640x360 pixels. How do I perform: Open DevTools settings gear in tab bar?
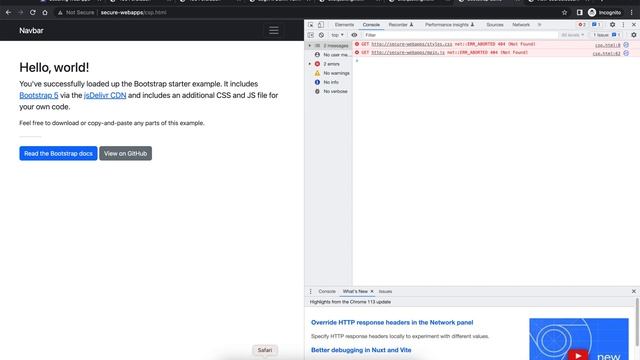tap(612, 25)
